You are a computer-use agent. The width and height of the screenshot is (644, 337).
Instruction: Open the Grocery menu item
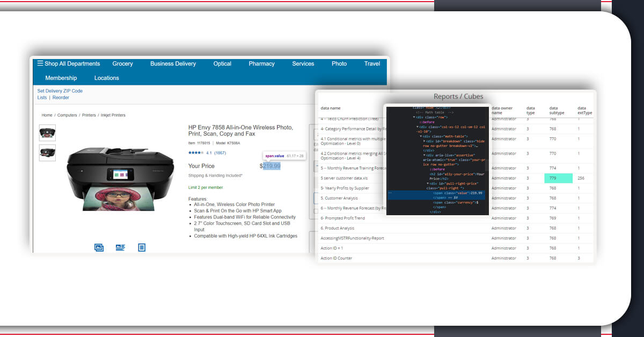[122, 63]
